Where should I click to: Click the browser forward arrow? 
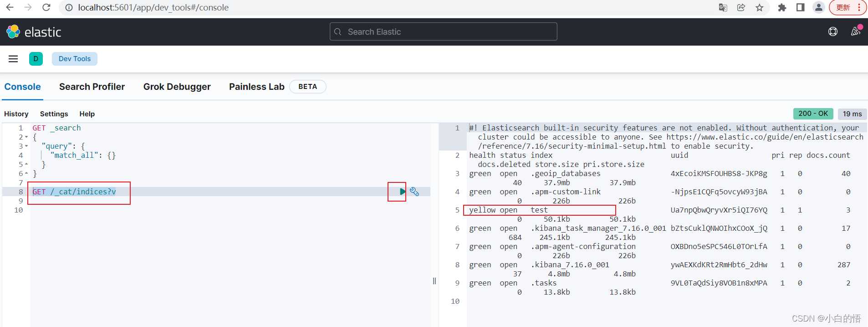click(28, 7)
